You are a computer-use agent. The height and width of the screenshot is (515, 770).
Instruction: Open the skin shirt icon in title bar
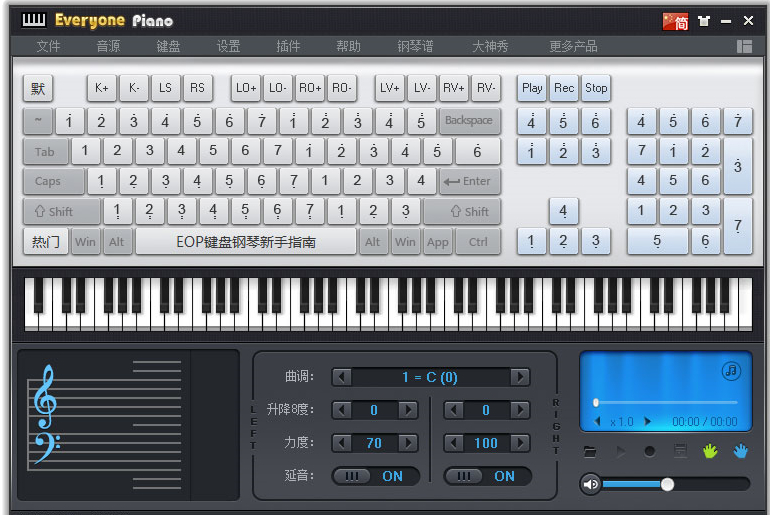(704, 21)
